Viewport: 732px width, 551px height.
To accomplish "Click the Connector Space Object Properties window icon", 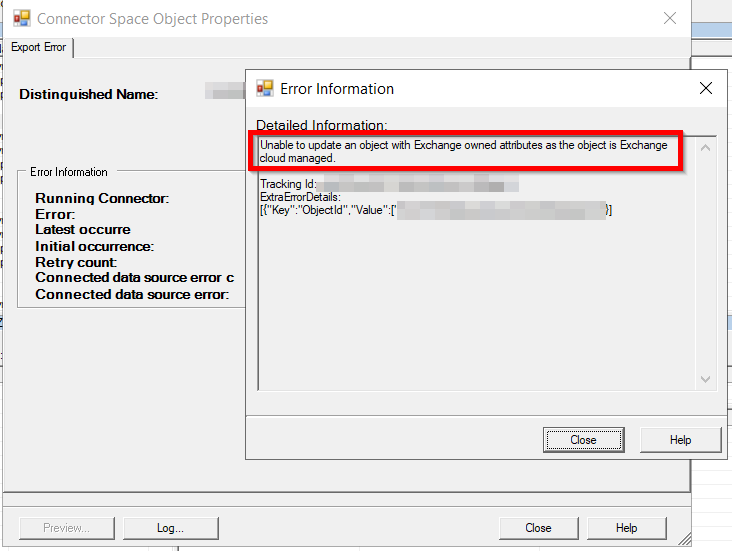I will click(21, 18).
